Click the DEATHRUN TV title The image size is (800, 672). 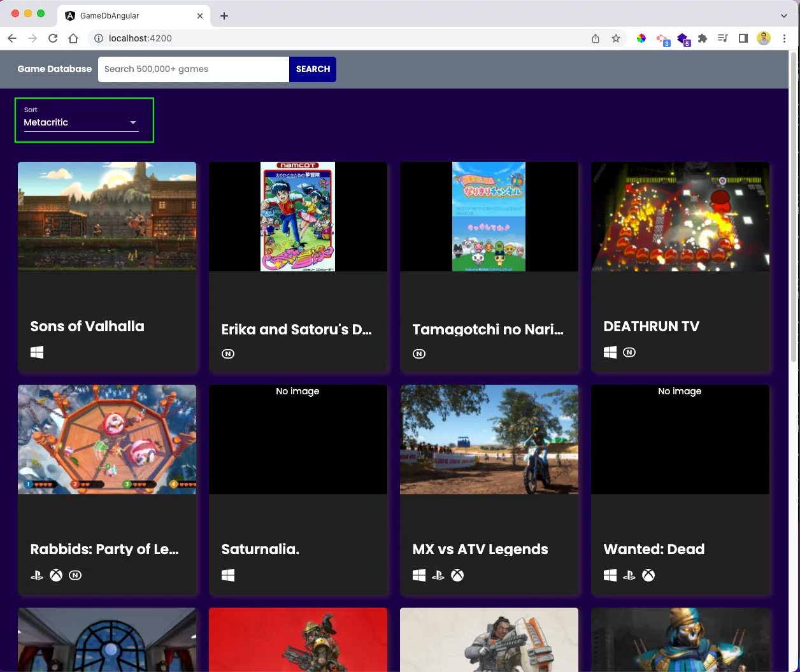652,326
